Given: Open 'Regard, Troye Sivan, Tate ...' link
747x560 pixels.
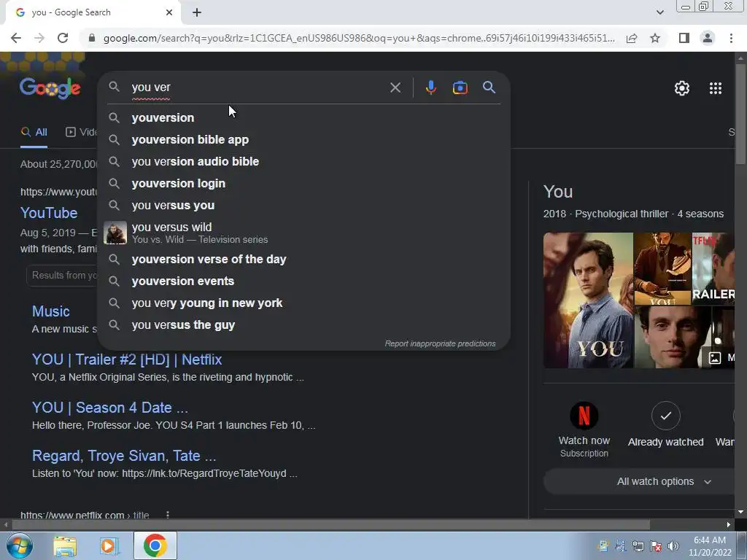Looking at the screenshot, I should [x=124, y=456].
